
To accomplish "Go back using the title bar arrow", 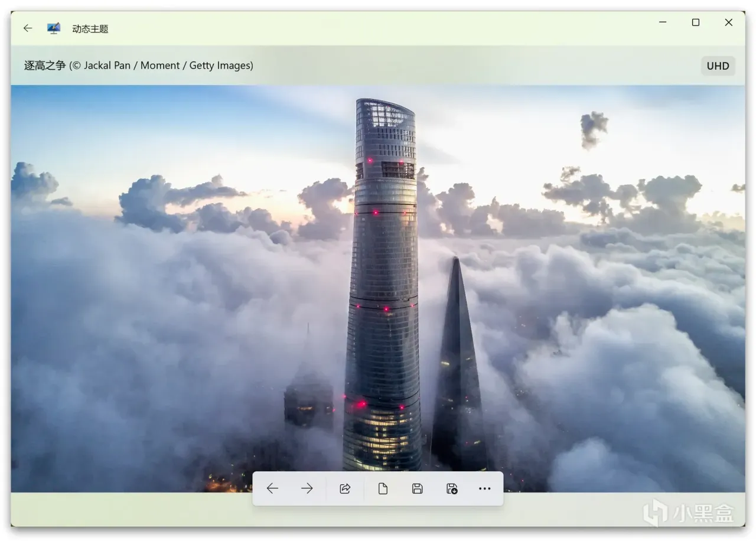I will pos(28,28).
